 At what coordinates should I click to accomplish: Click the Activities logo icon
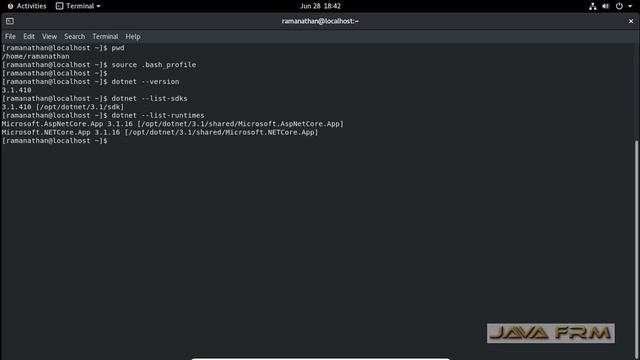tap(11, 6)
